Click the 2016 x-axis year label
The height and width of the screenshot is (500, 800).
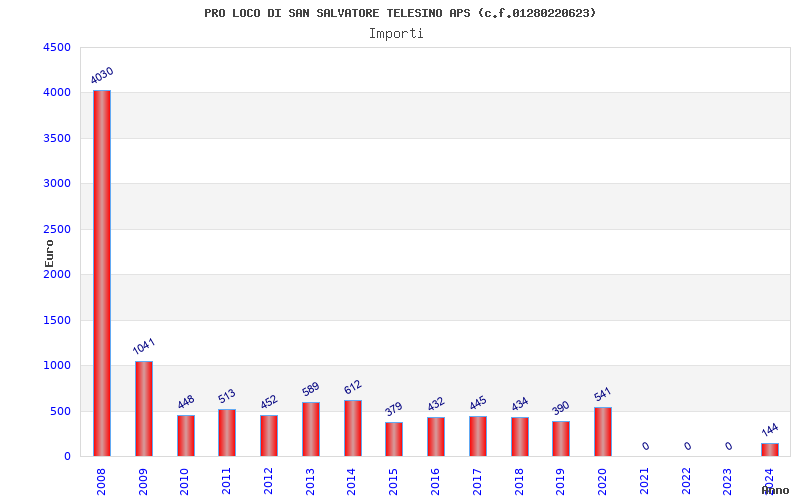point(435,481)
